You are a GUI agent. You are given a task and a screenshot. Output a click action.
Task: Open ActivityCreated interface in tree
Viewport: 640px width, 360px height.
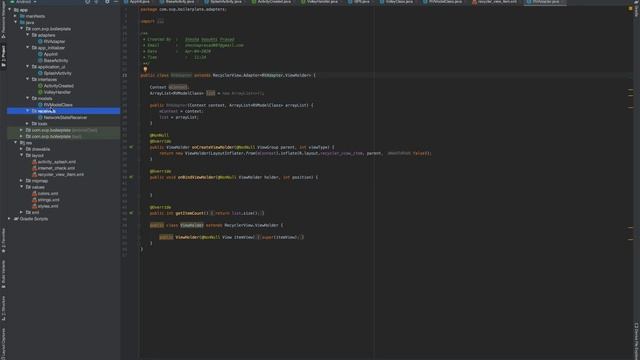pyautogui.click(x=58, y=86)
